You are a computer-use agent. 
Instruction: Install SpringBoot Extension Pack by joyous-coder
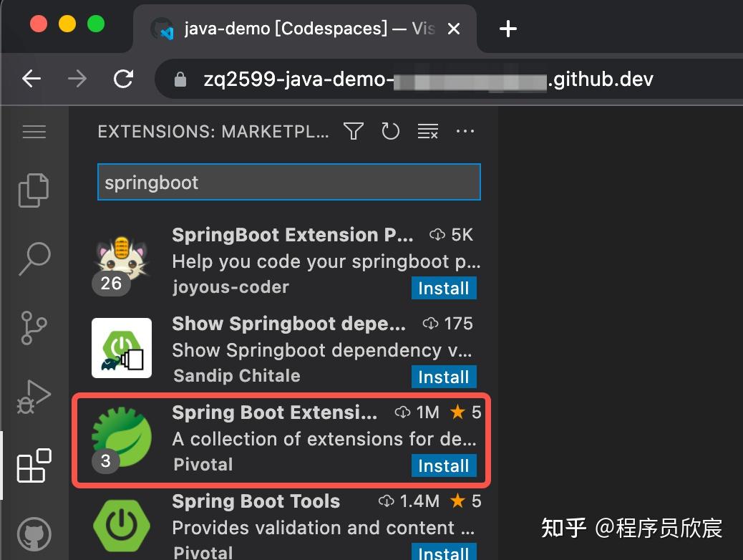(x=444, y=288)
